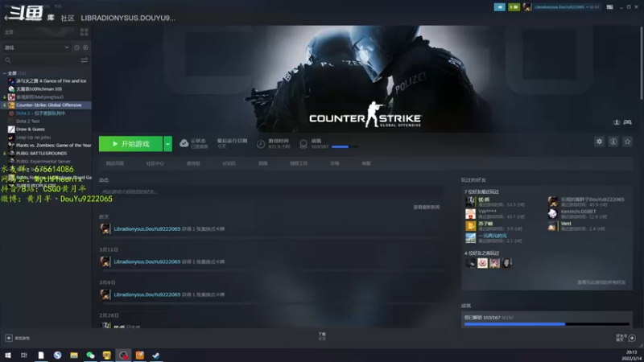Viewport: 644px width, 362px height.
Task: Open the store page game tab
Action: (114, 163)
